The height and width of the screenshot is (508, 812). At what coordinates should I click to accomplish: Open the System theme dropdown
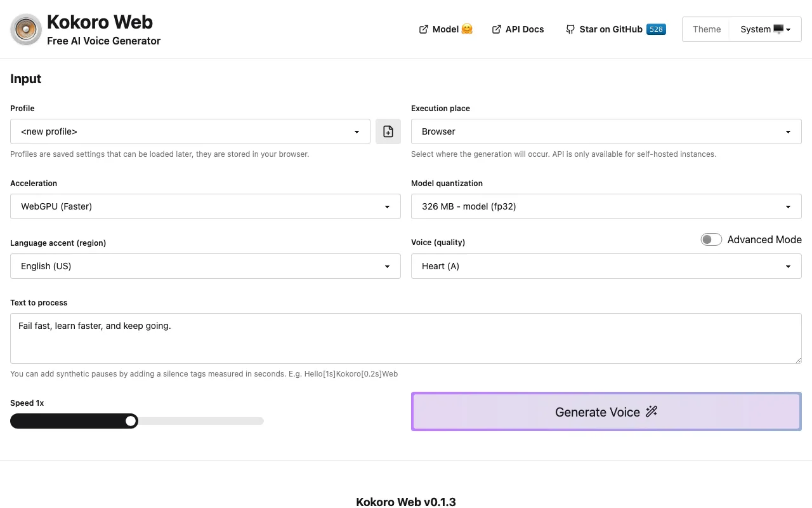click(x=766, y=29)
